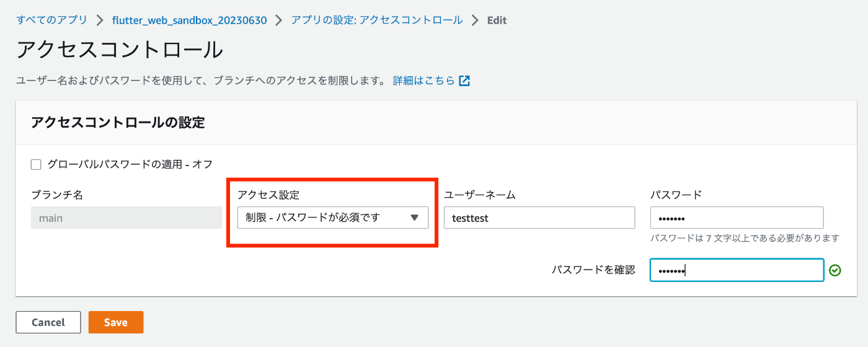Screen dimensions: 868x347
Task: Go to すべてのアプリ breadcrumb
Action: (x=52, y=20)
